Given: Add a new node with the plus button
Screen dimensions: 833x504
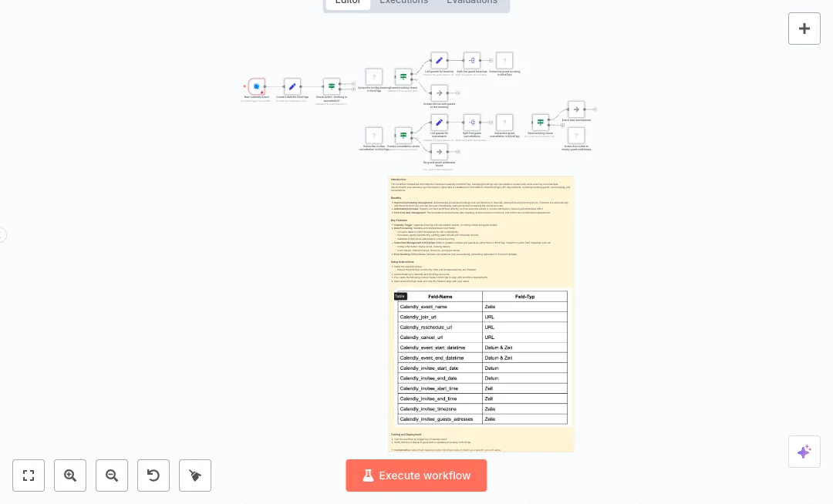Looking at the screenshot, I should tap(804, 29).
